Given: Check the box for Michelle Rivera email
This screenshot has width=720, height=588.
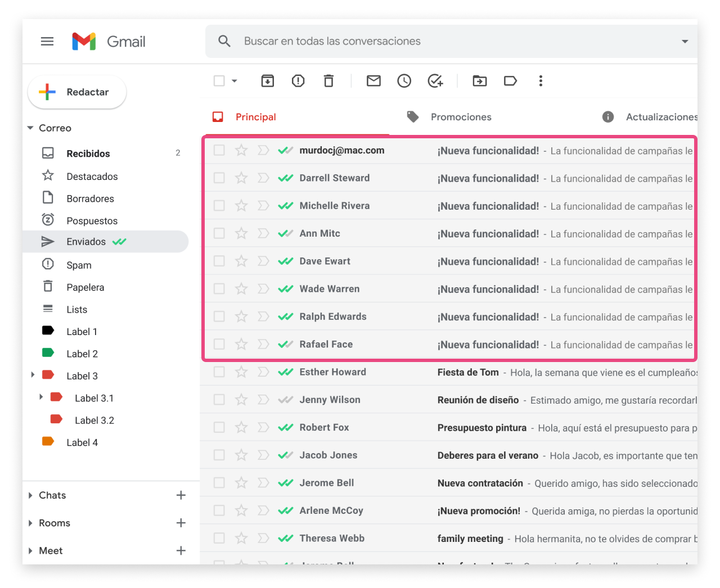Looking at the screenshot, I should pos(219,206).
